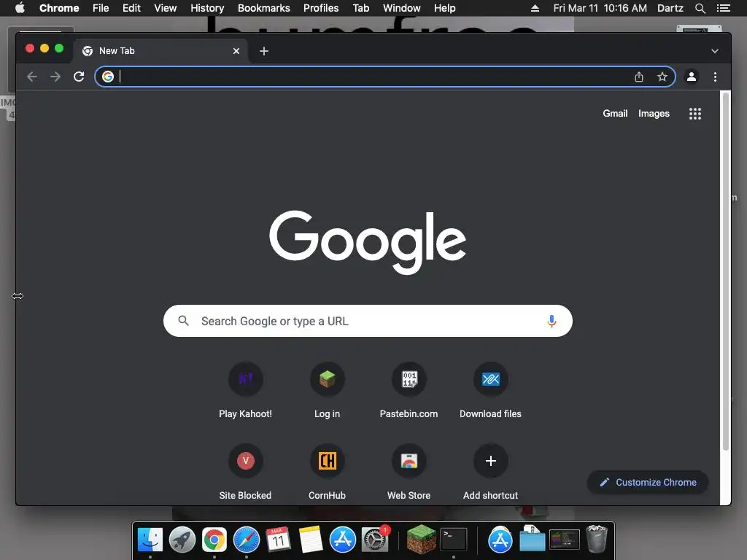The height and width of the screenshot is (560, 747).
Task: Open the Gmail link
Action: [615, 113]
